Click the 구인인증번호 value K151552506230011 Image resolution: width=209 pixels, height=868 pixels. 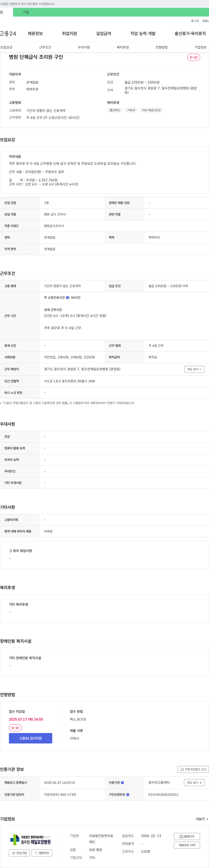(x=163, y=795)
